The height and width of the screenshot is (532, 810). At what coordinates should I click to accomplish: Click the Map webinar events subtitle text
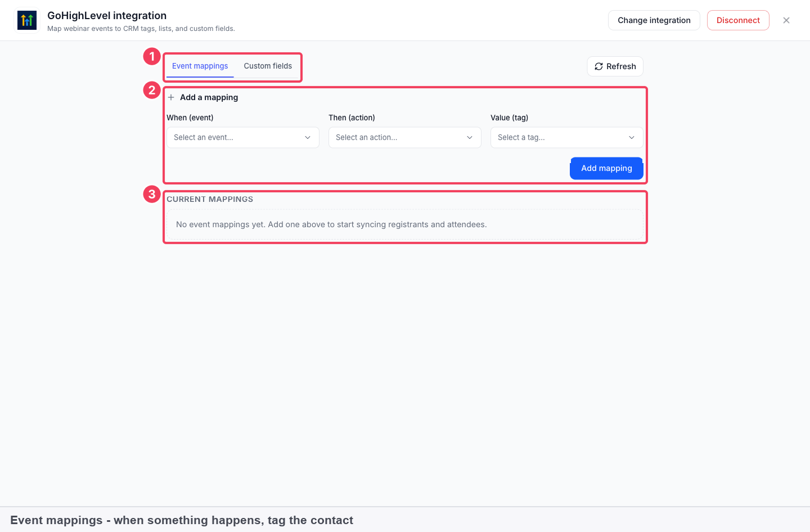point(141,29)
